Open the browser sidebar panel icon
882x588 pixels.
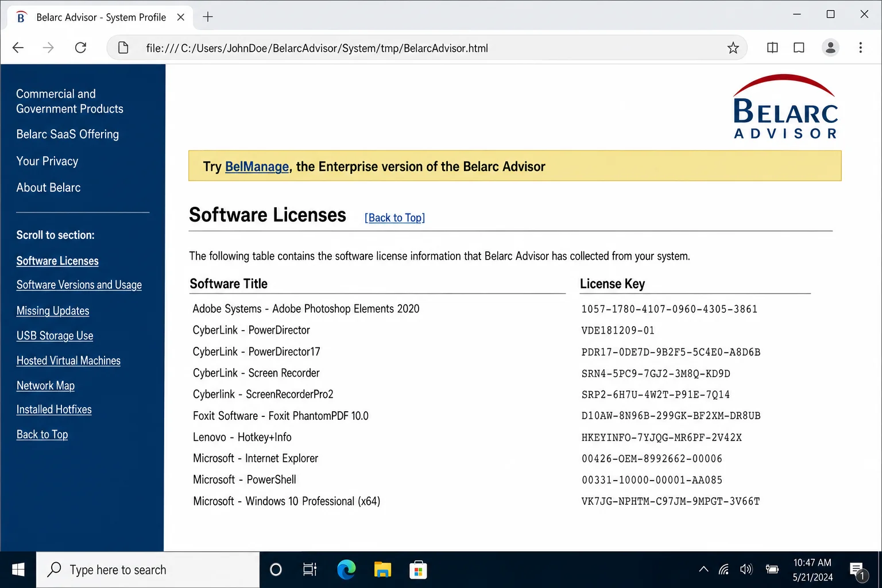[x=799, y=48]
